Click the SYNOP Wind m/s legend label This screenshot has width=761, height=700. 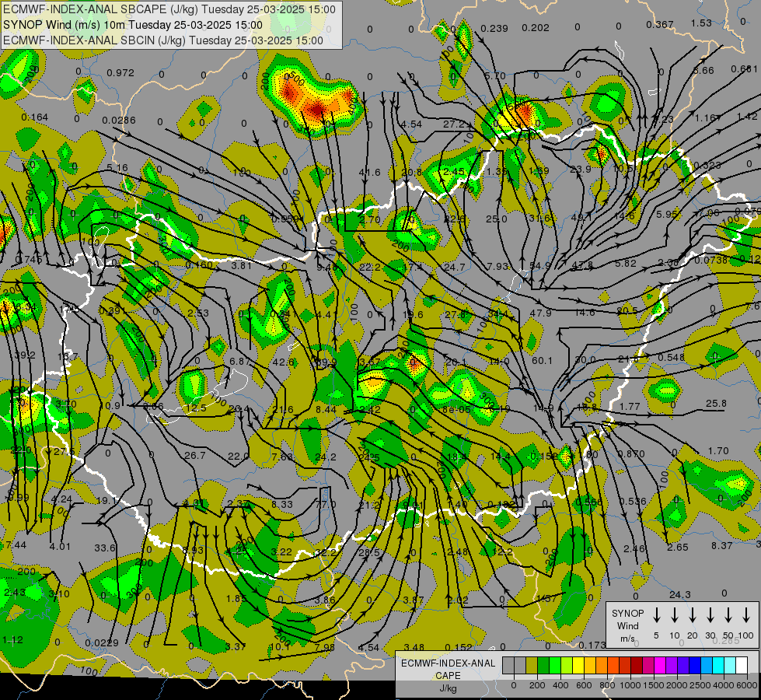[627, 625]
